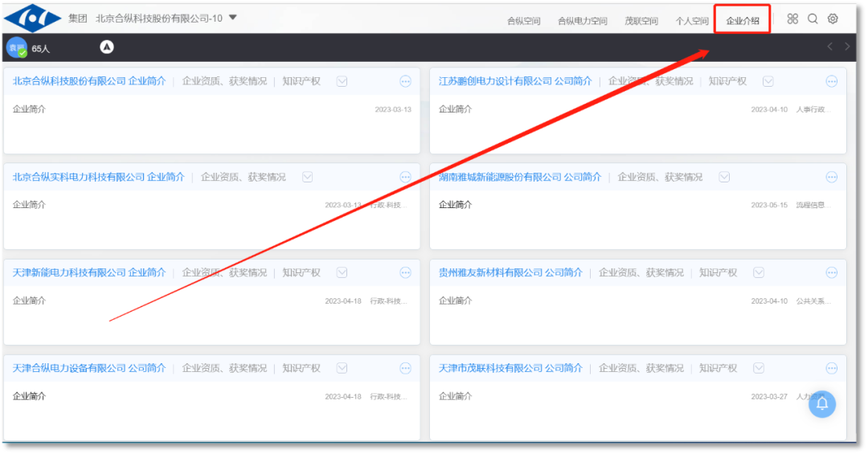Select 企业资质、获奖情况 in 贵州雅友新材料有限公司 card
Screen dimensions: 868x454
pos(641,272)
